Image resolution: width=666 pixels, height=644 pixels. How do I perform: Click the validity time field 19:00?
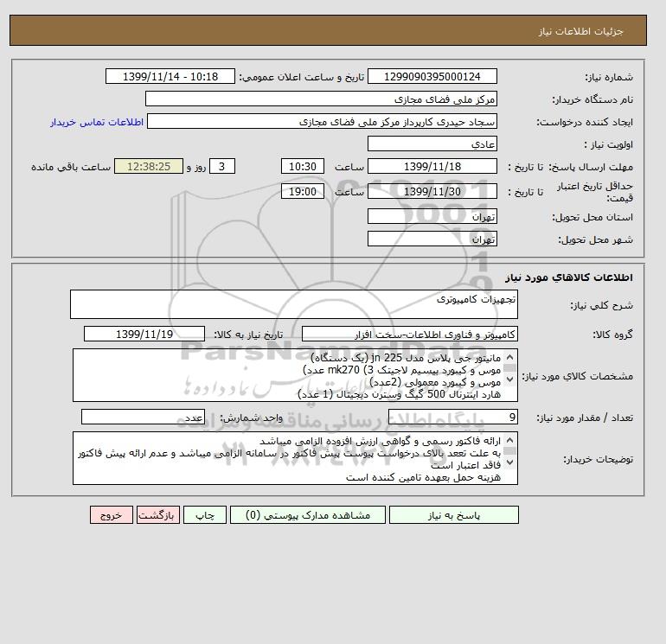tap(303, 191)
